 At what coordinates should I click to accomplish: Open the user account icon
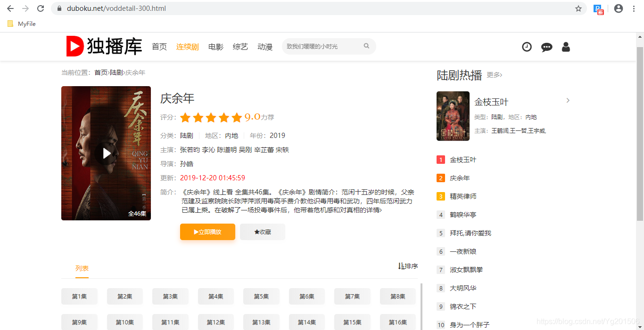[566, 47]
